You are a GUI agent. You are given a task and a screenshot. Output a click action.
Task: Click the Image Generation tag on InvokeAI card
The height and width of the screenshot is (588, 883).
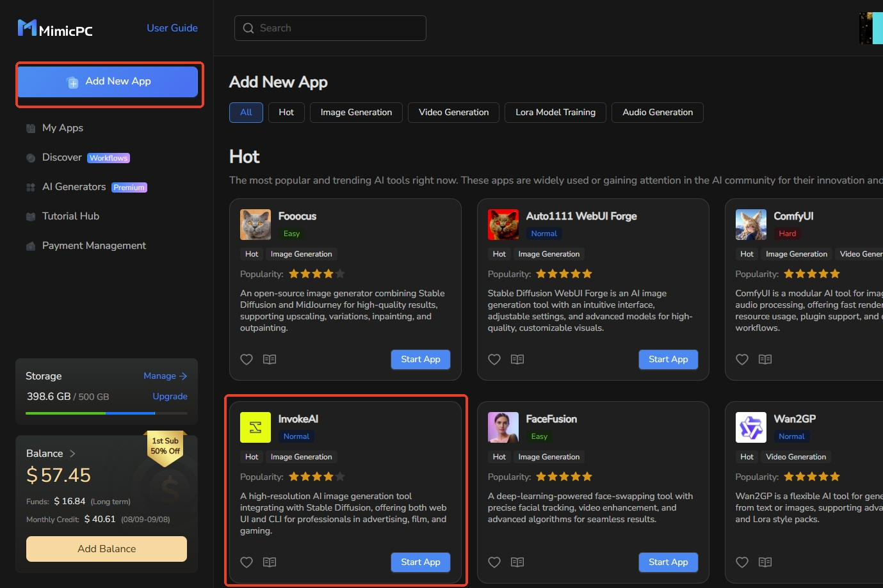302,457
